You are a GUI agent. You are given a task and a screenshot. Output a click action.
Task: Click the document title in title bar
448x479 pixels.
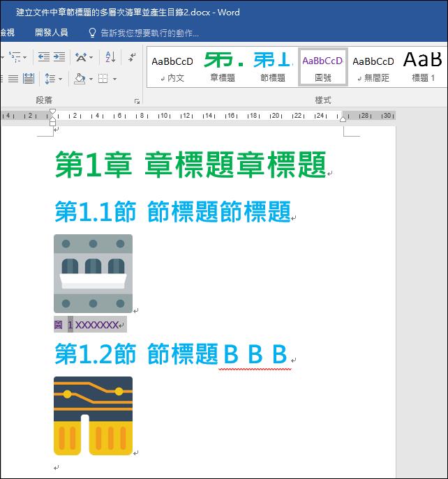[x=128, y=13]
